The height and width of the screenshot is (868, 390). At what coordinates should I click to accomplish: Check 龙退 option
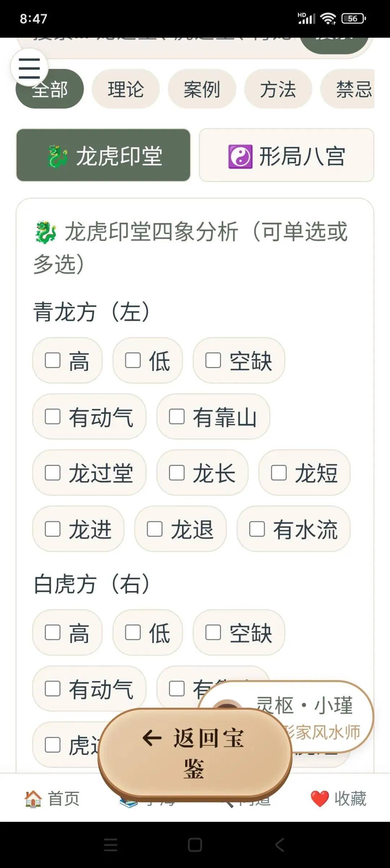pos(155,529)
